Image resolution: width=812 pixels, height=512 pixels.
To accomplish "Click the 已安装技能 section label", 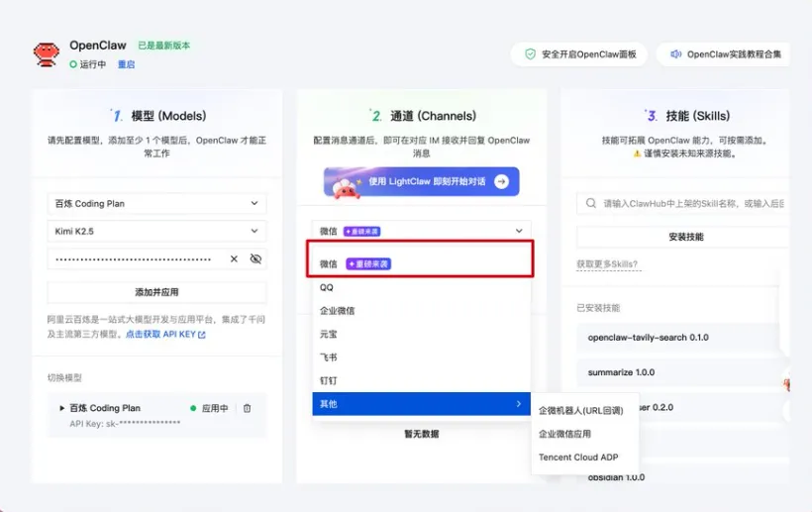I will 598,308.
